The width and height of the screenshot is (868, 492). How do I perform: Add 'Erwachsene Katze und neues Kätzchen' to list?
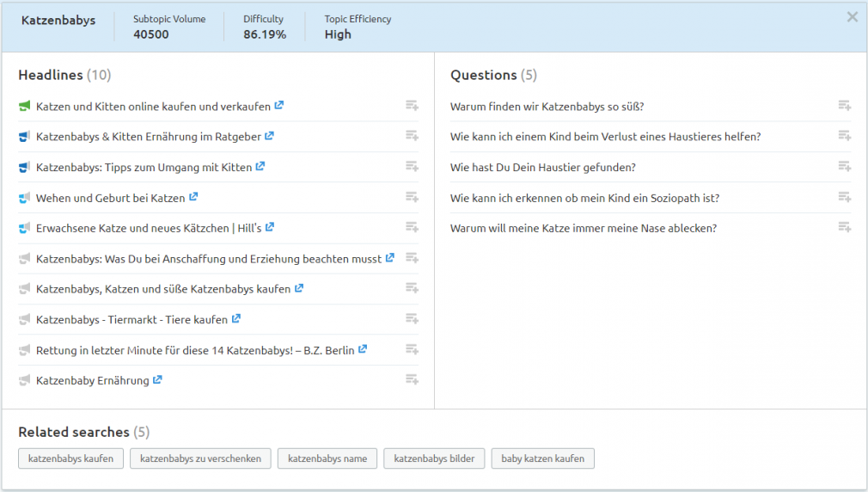coord(412,227)
